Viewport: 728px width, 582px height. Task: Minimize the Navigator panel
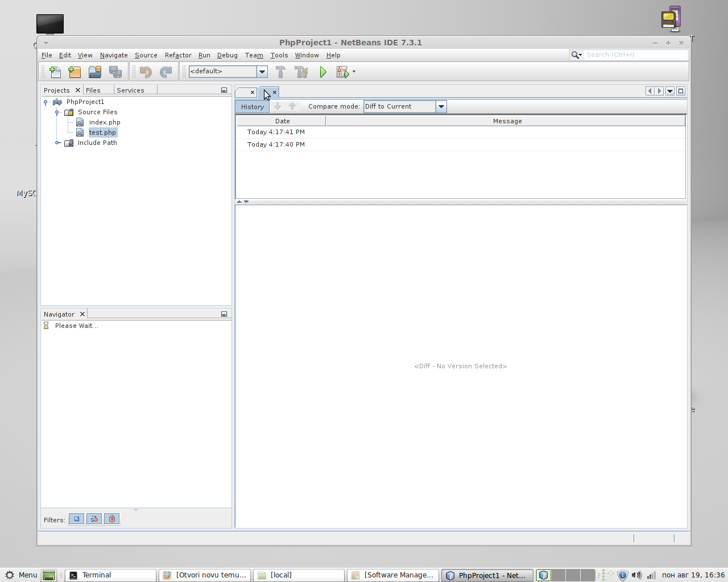pos(224,314)
